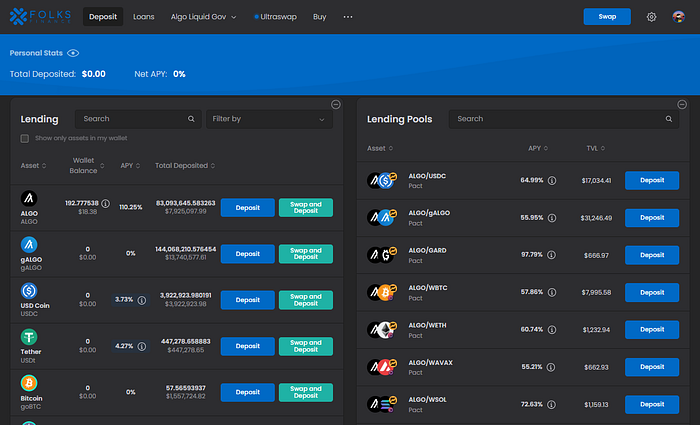Click info icon next to 4.27% APY
Image resolution: width=700 pixels, height=425 pixels.
tap(142, 346)
